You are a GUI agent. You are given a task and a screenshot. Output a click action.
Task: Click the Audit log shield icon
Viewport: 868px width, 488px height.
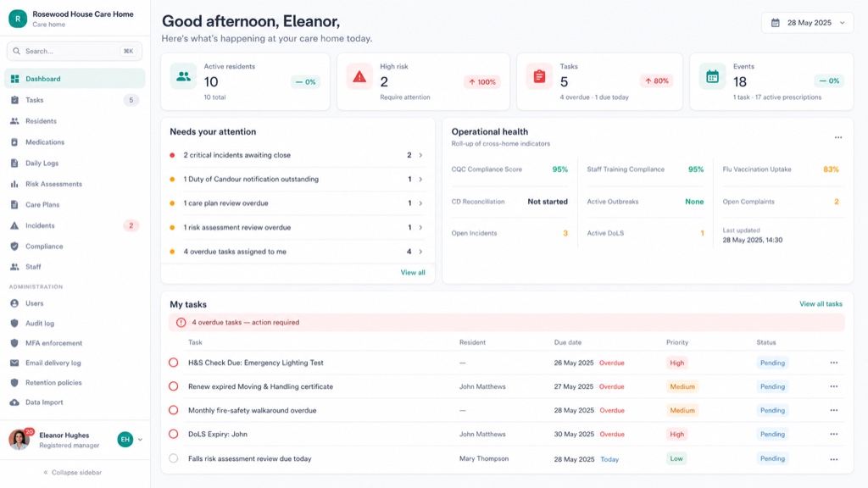pyautogui.click(x=15, y=323)
